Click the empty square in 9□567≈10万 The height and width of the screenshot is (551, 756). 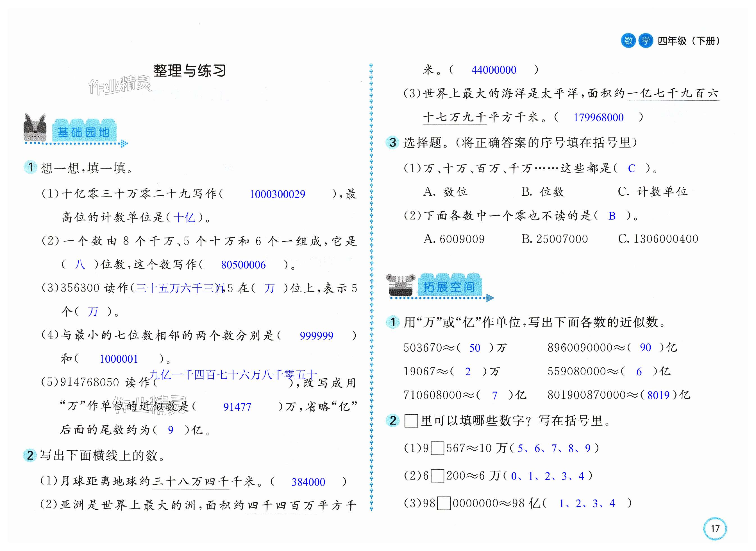437,448
